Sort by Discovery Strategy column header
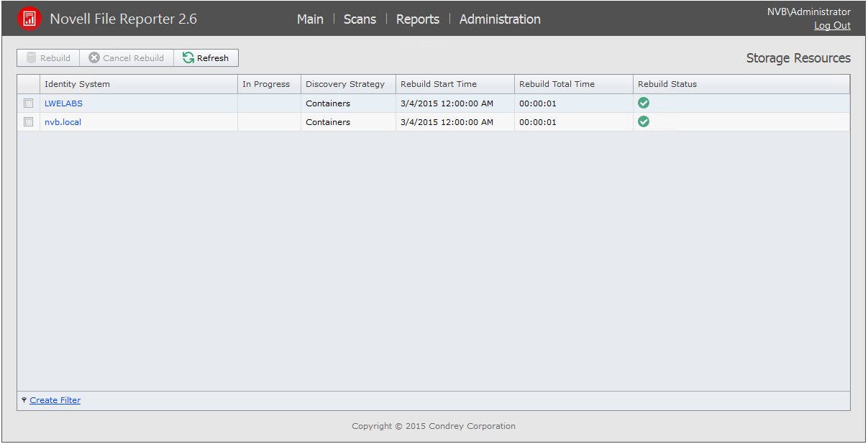The image size is (868, 444). point(348,84)
